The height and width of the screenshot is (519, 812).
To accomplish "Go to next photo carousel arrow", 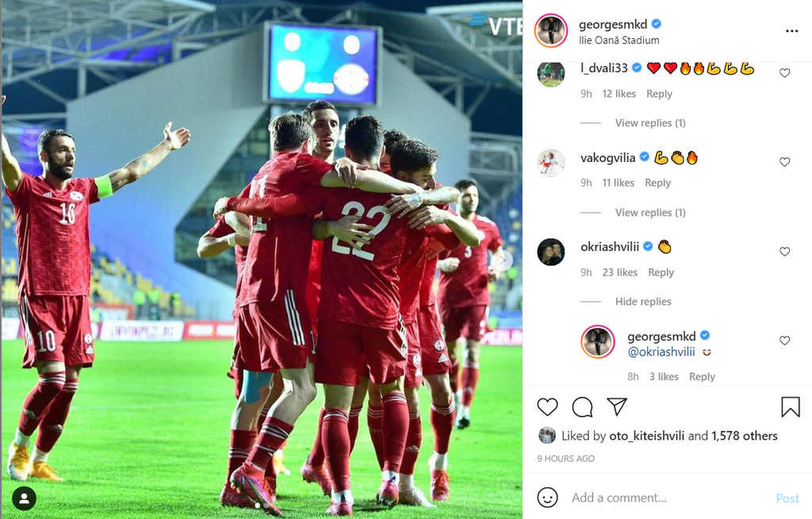I will point(502,260).
